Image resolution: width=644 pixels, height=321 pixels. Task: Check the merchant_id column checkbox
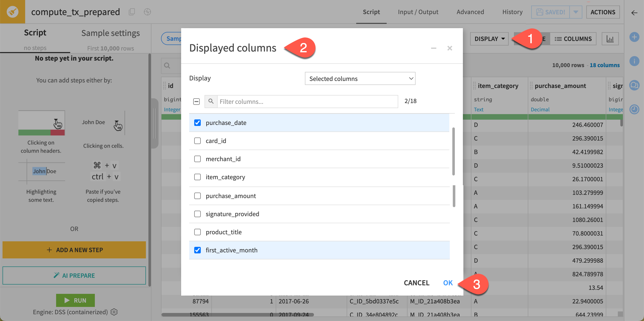[x=197, y=159]
